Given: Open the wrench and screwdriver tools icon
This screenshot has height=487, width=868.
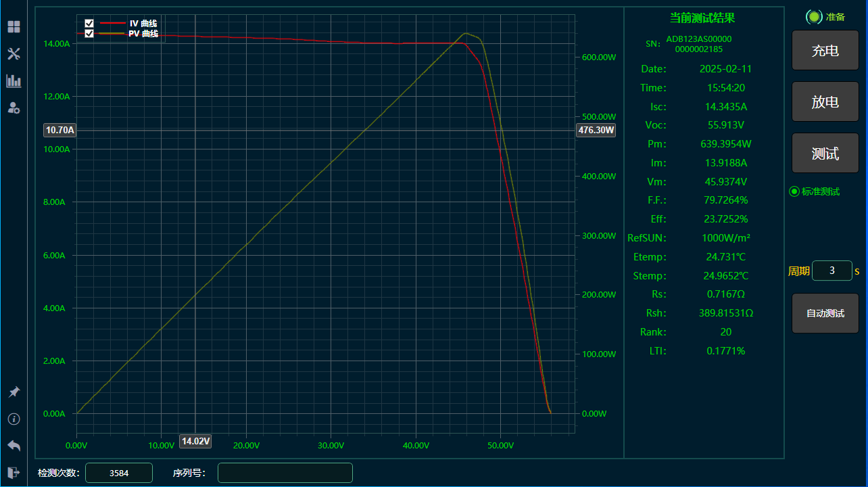Looking at the screenshot, I should [x=14, y=54].
